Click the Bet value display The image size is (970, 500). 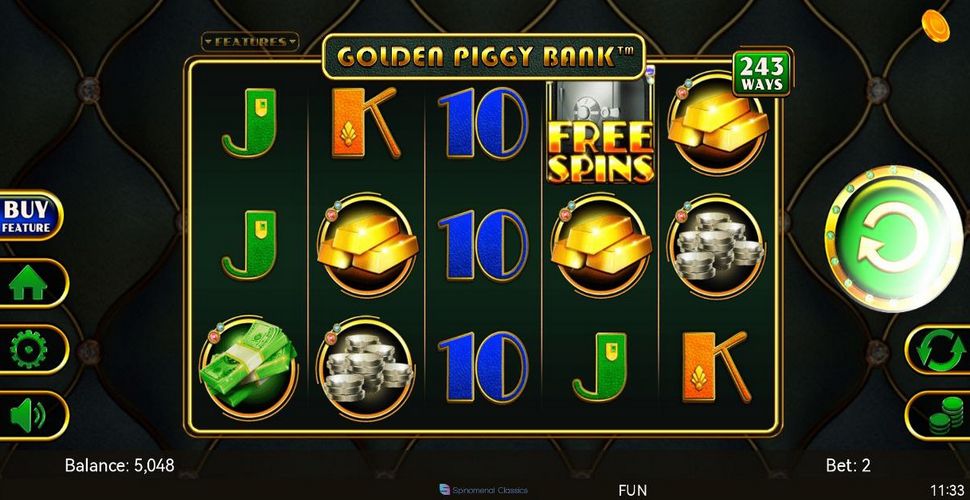coord(848,465)
